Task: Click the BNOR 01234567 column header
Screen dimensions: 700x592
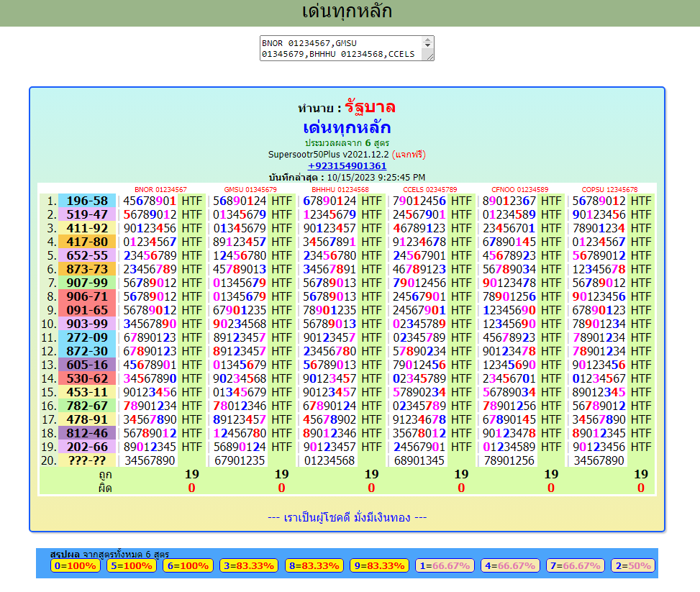Action: [x=160, y=189]
